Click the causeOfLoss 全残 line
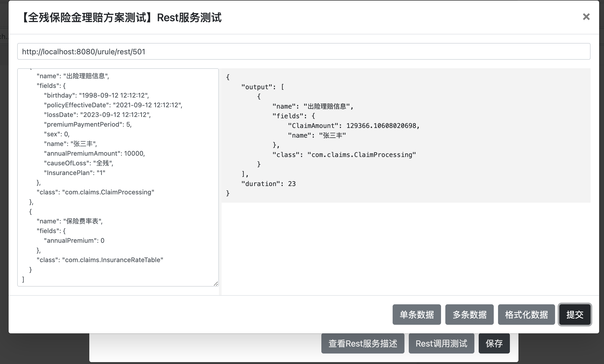The height and width of the screenshot is (364, 604). (79, 163)
